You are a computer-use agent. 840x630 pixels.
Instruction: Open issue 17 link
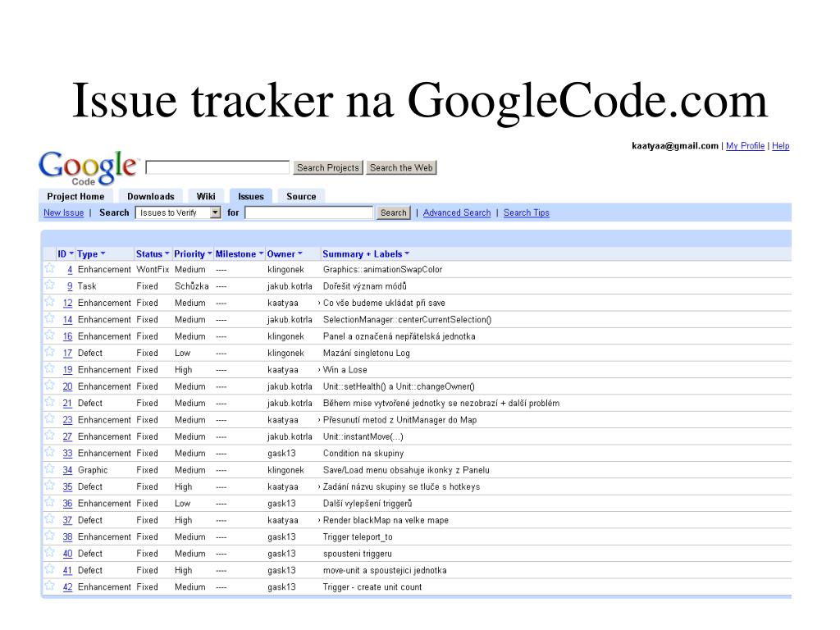(x=67, y=353)
